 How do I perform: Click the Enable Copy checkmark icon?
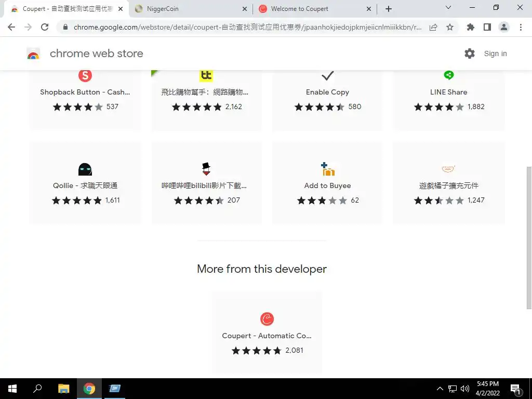click(327, 75)
